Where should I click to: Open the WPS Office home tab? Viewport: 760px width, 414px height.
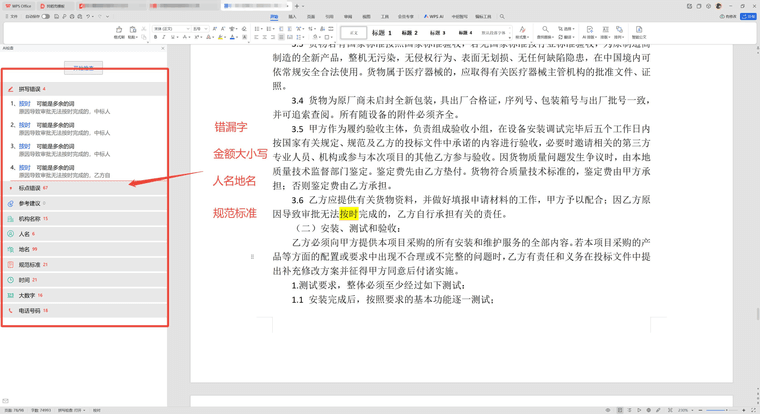[18, 6]
